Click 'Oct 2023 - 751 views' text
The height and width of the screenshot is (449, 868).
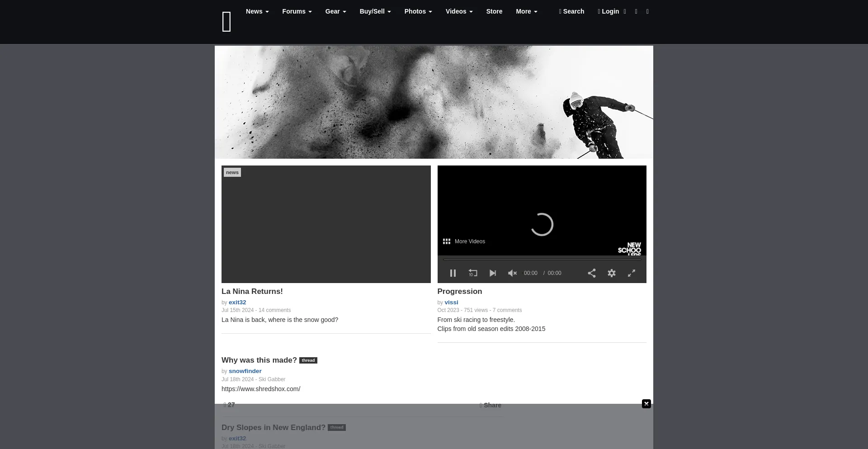[x=462, y=310]
